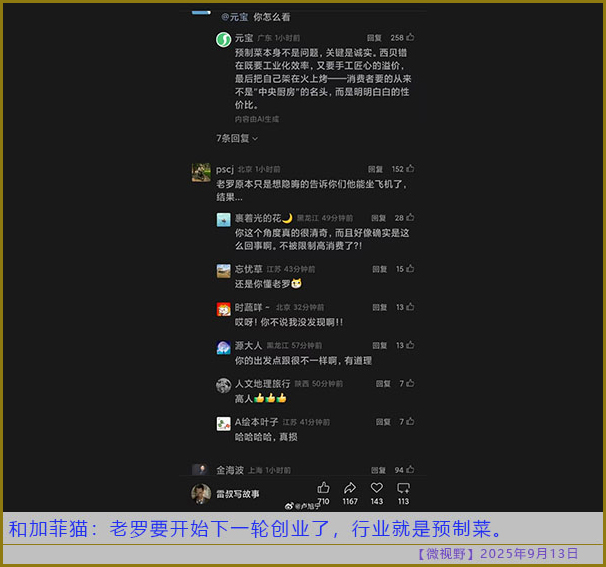Open the 雷叔写故事 author name
The width and height of the screenshot is (606, 567).
tap(238, 494)
